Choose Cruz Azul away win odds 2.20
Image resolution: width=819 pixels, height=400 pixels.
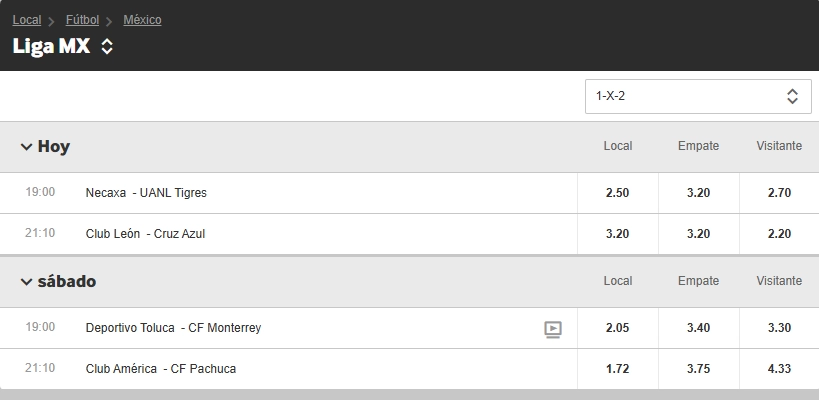pos(779,233)
